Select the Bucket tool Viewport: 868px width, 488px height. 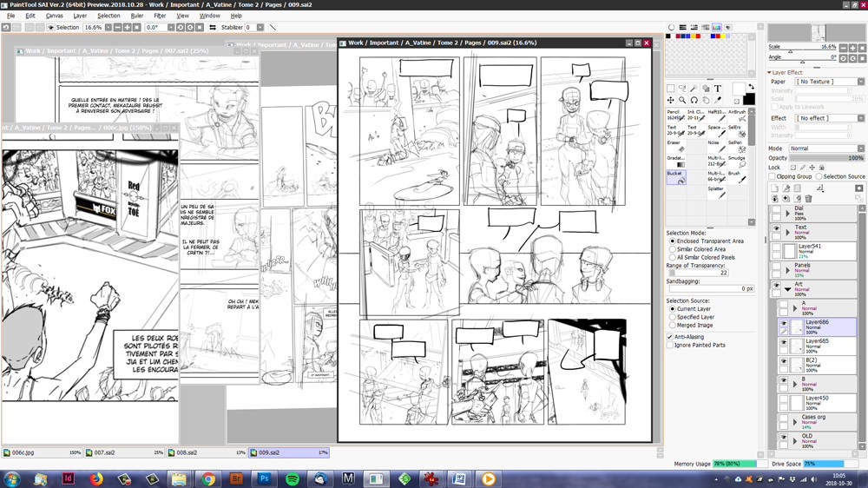click(x=676, y=176)
